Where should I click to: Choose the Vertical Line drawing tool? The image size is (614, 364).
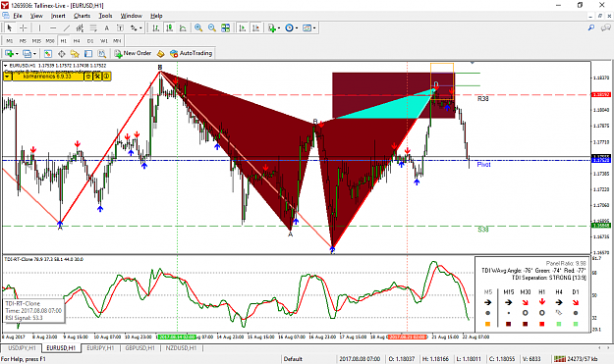pyautogui.click(x=39, y=27)
